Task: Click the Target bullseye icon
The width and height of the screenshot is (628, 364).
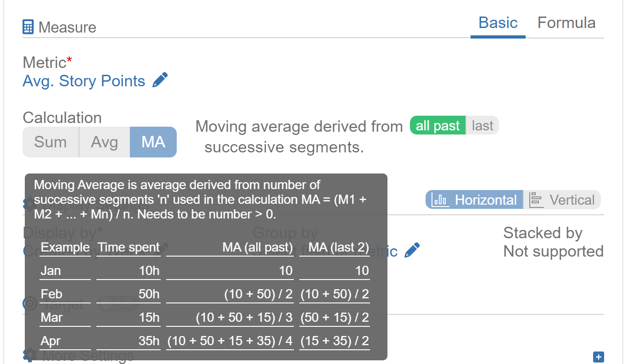Action: coord(29,303)
